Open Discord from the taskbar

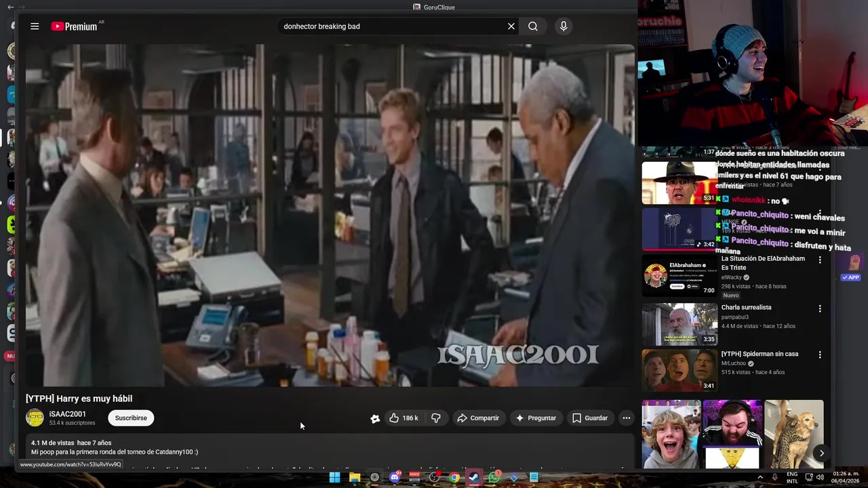pos(395,477)
